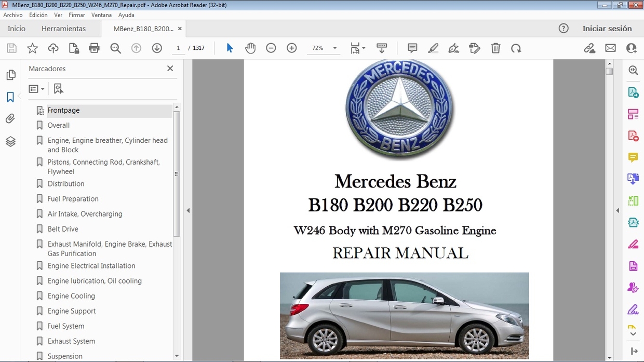
Task: Open the search magnifier tool in toolbar
Action: [x=115, y=48]
